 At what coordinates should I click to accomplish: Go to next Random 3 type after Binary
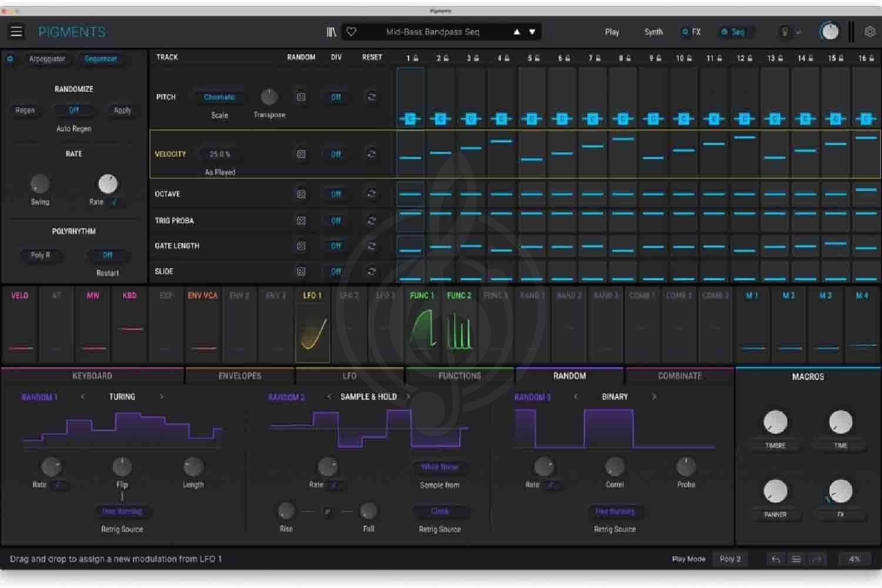(654, 397)
